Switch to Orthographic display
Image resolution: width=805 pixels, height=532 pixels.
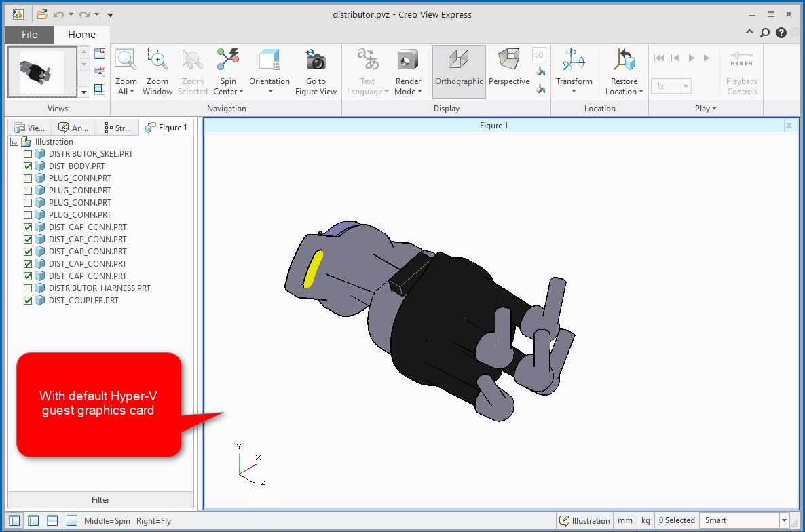pyautogui.click(x=459, y=72)
